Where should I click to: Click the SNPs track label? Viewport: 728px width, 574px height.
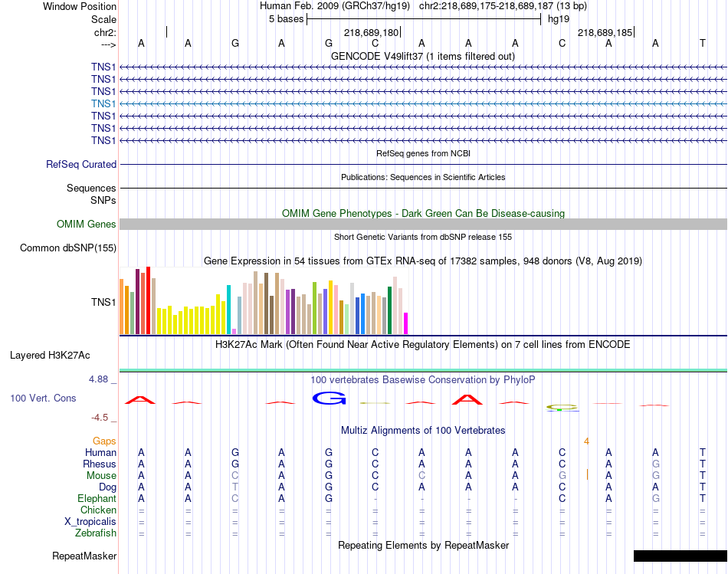click(x=103, y=200)
